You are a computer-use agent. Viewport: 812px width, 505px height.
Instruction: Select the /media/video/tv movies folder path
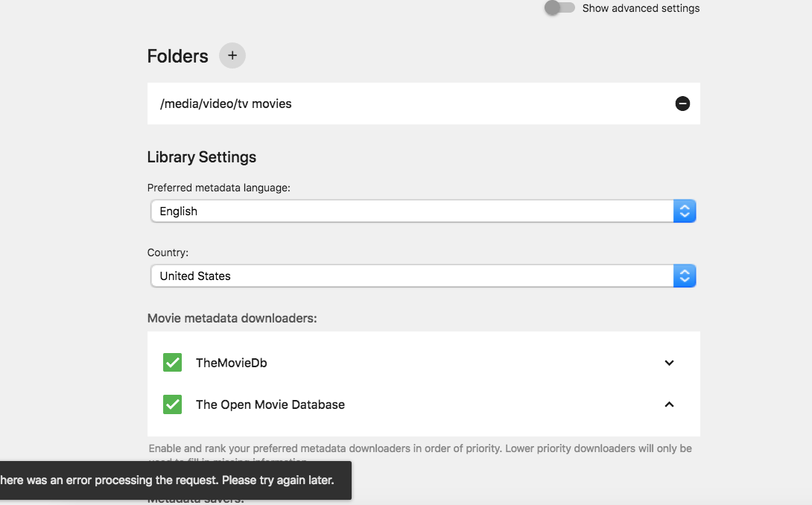(x=226, y=104)
